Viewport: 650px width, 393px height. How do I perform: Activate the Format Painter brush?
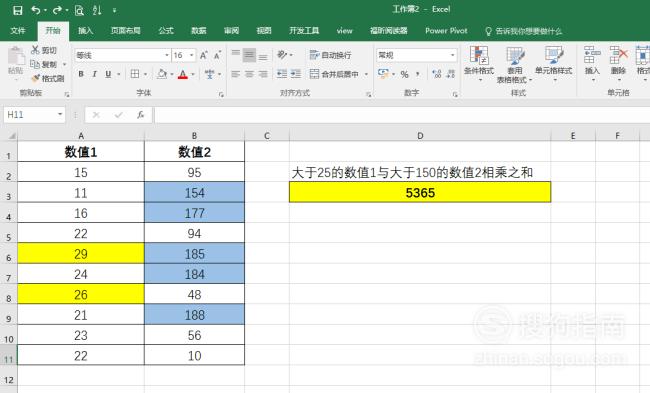(48, 78)
